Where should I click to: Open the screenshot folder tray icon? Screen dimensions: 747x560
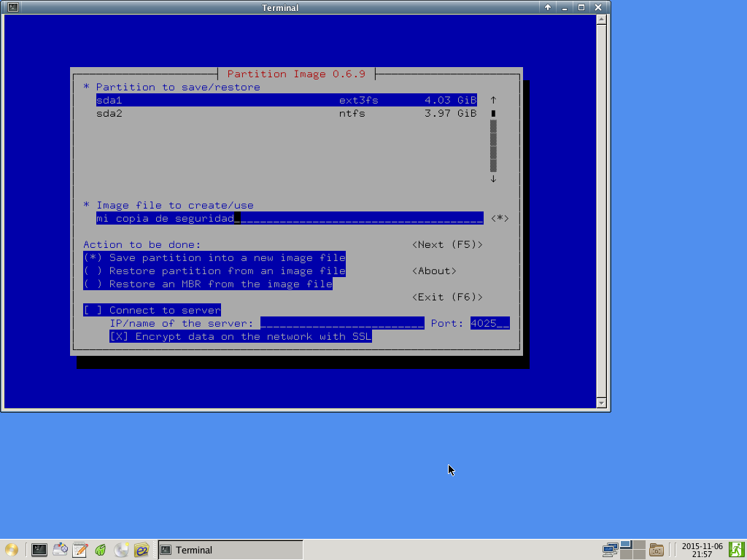tap(657, 550)
